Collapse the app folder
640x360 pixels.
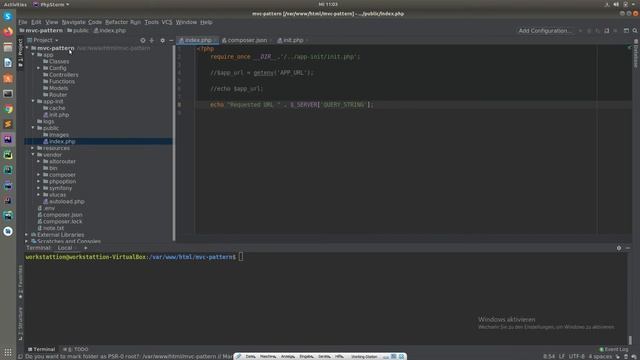(x=33, y=55)
